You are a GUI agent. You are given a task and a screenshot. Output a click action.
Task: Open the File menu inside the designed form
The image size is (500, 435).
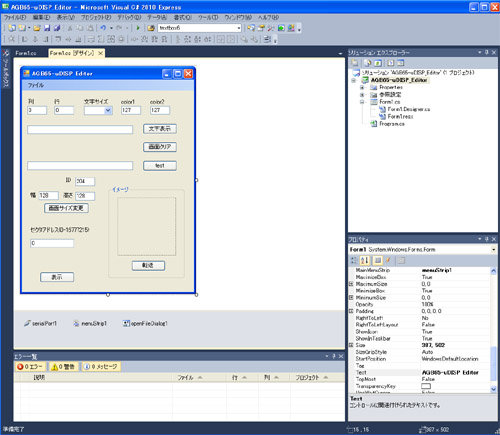[36, 85]
